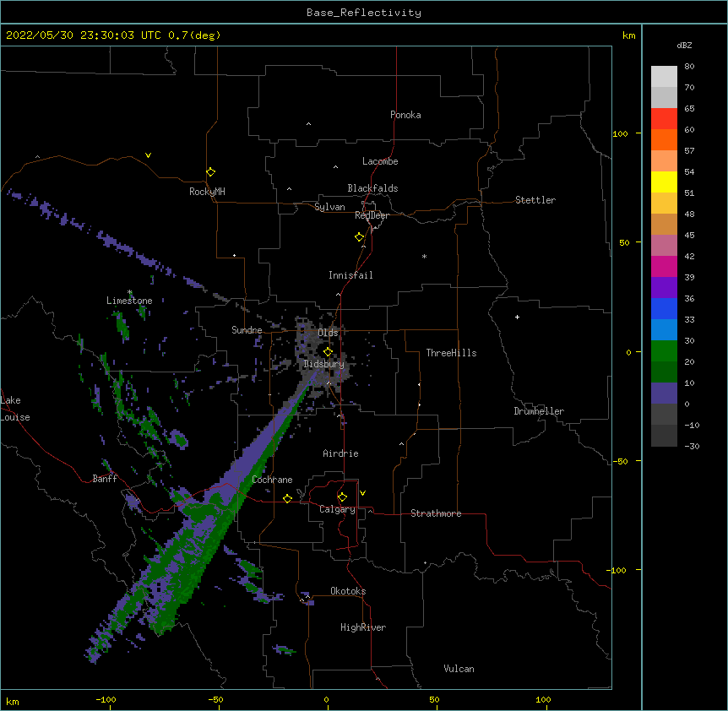Select the bright yellow 54 dBZ legend swatch
The width and height of the screenshot is (728, 711).
(664, 182)
